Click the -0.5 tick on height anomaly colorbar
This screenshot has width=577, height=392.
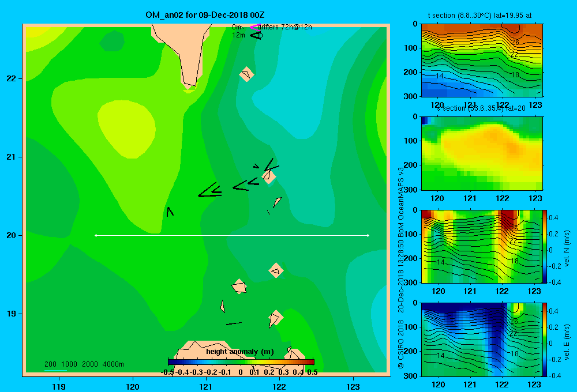point(168,372)
